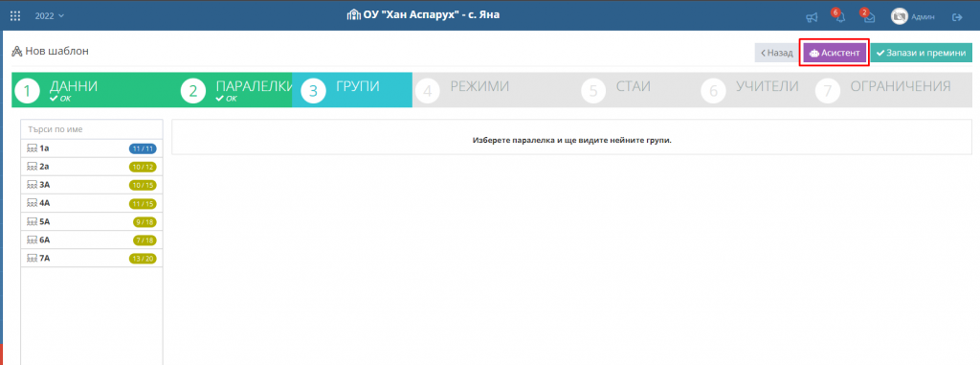Click the class icon beside 7А
Viewport: 980px width, 365px height.
(x=32, y=258)
